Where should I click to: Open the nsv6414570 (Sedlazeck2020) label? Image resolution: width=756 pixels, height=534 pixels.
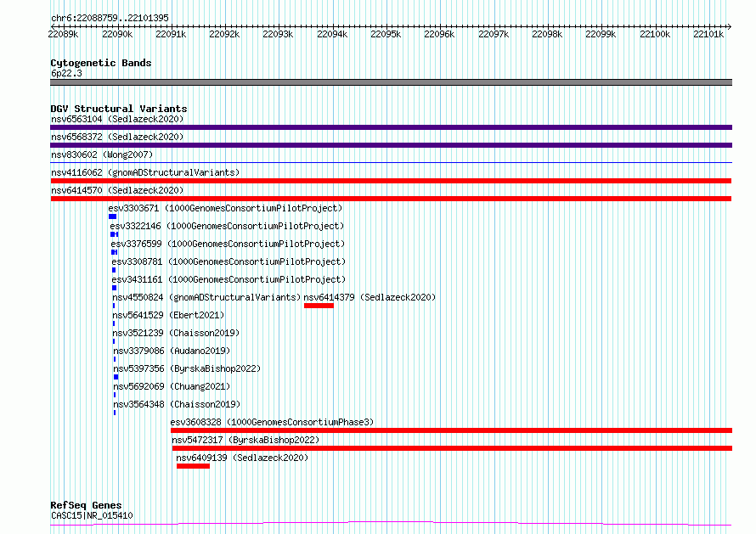[x=117, y=190]
